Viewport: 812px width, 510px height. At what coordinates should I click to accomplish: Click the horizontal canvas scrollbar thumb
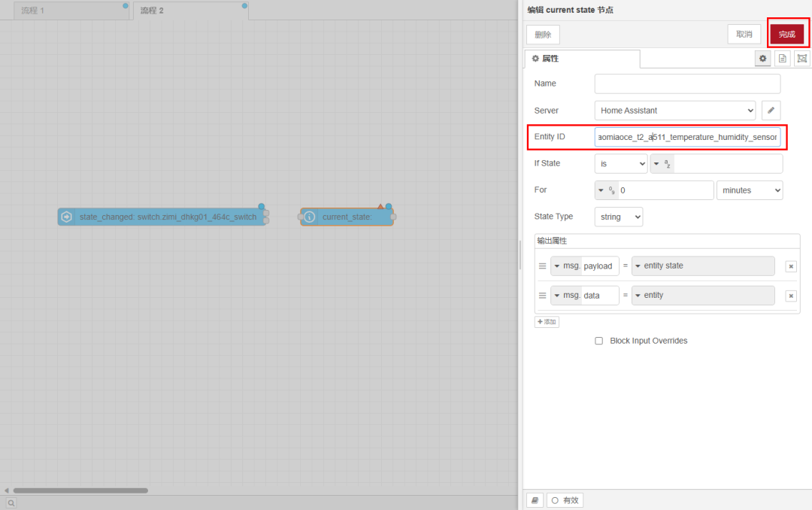[80, 490]
